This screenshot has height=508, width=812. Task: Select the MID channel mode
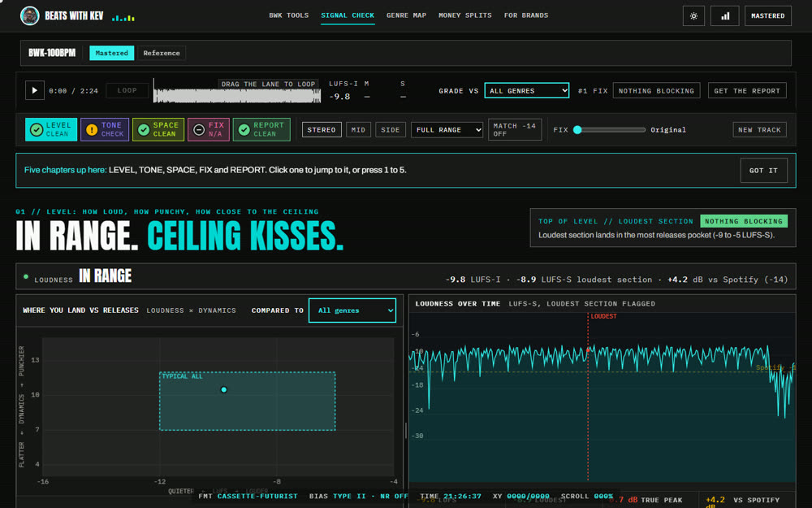pos(358,129)
